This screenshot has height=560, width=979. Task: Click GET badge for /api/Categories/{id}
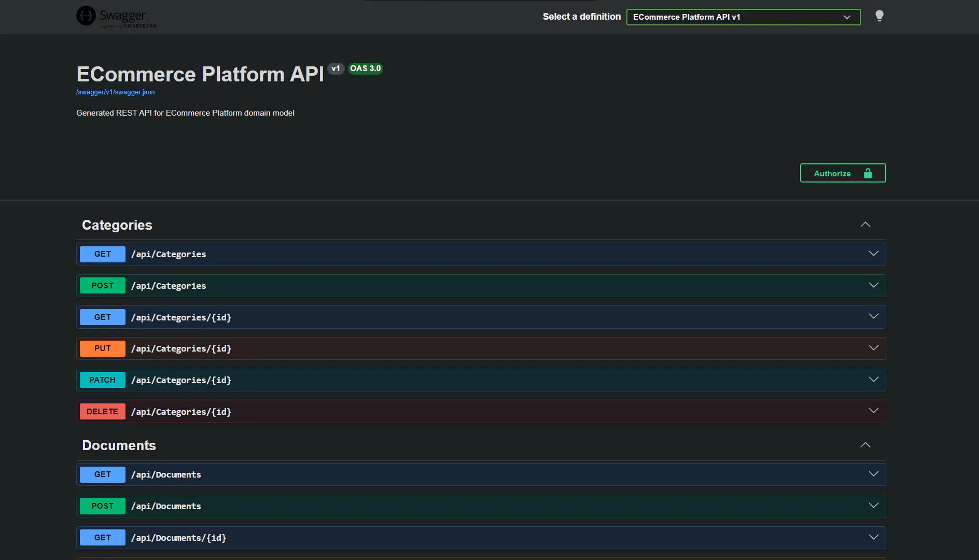(103, 317)
